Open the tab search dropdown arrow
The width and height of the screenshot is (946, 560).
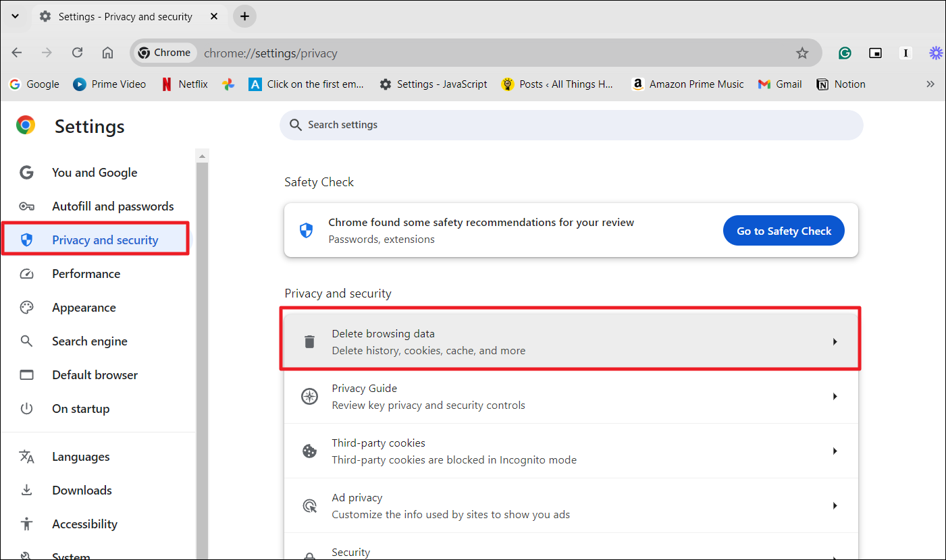pos(16,16)
